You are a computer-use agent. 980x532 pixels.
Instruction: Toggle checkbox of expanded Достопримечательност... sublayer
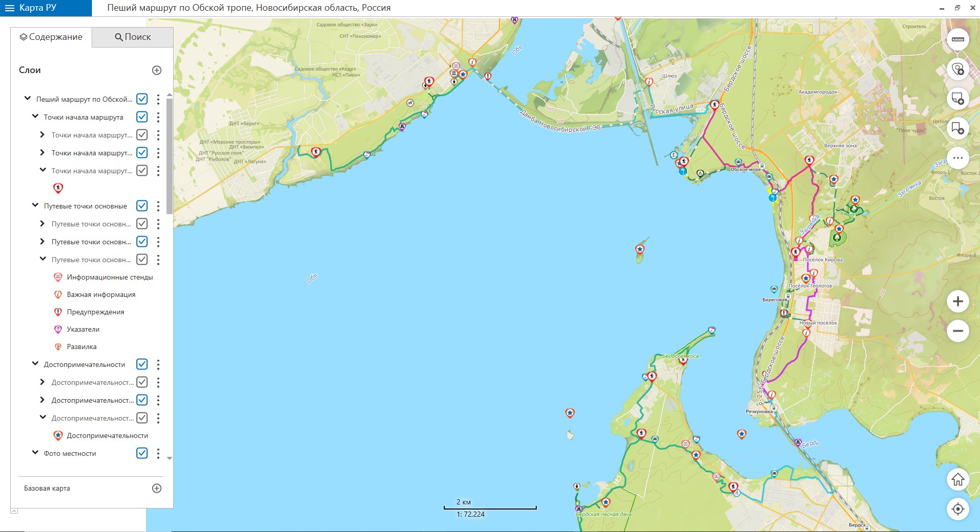point(142,418)
